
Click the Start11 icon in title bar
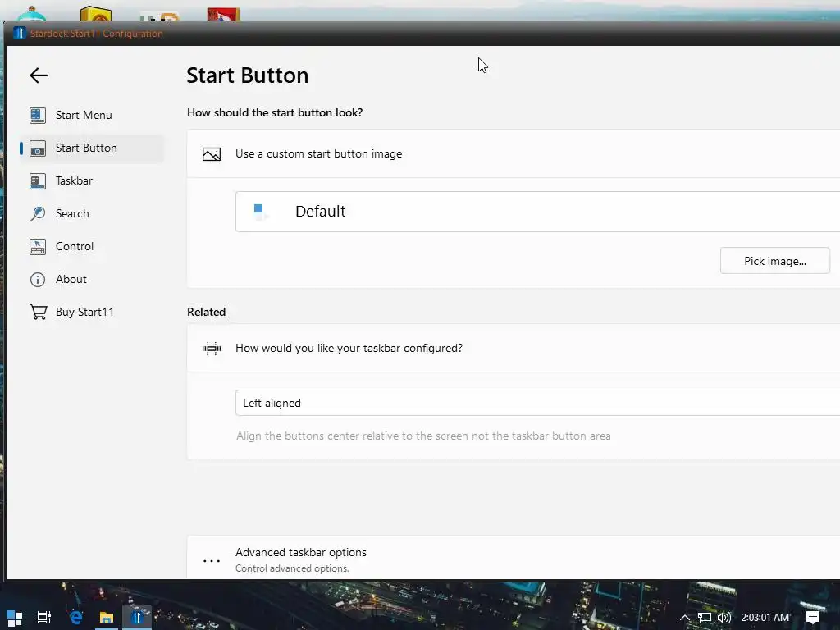click(20, 33)
